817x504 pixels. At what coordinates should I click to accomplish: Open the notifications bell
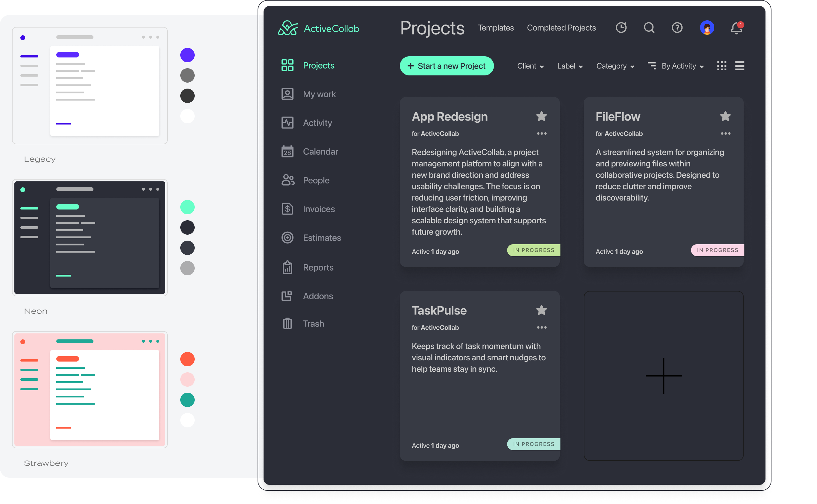point(736,28)
